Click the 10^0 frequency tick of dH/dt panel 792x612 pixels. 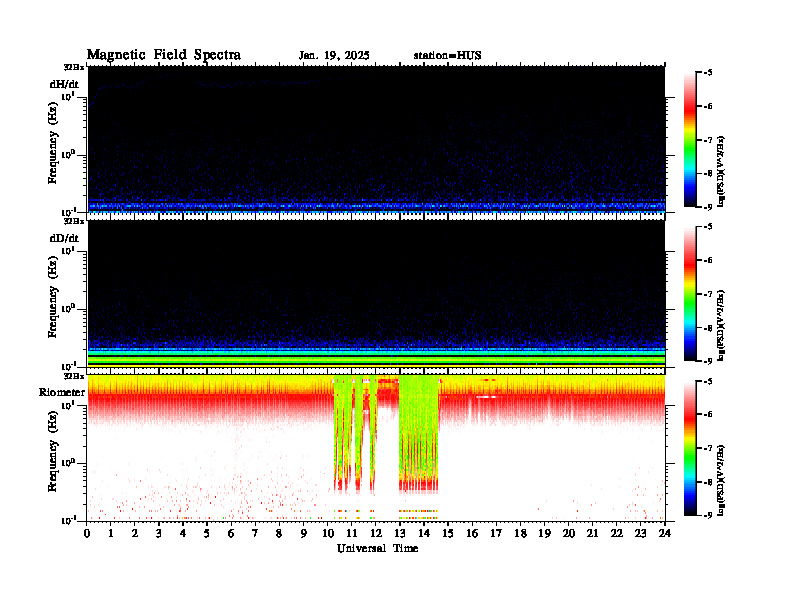68,154
